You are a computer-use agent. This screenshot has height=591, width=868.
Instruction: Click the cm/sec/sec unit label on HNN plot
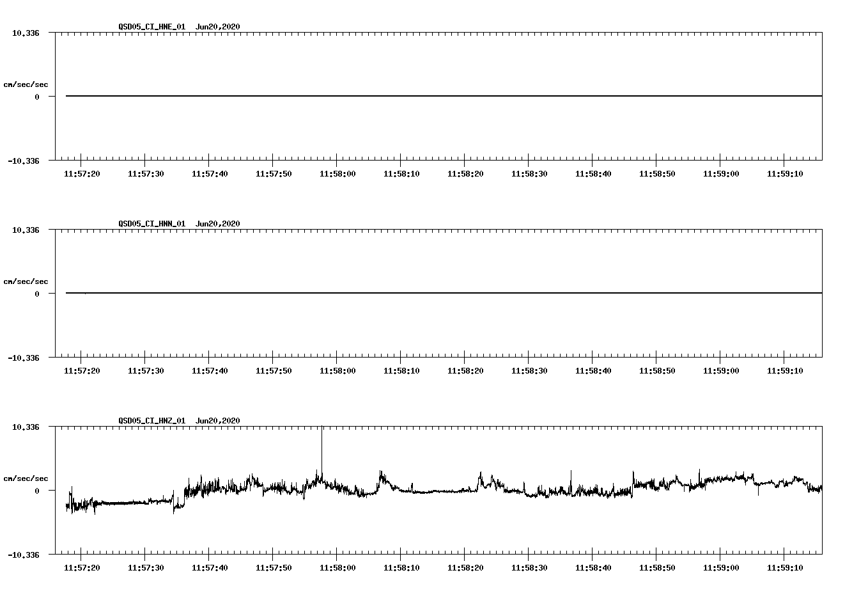point(26,281)
